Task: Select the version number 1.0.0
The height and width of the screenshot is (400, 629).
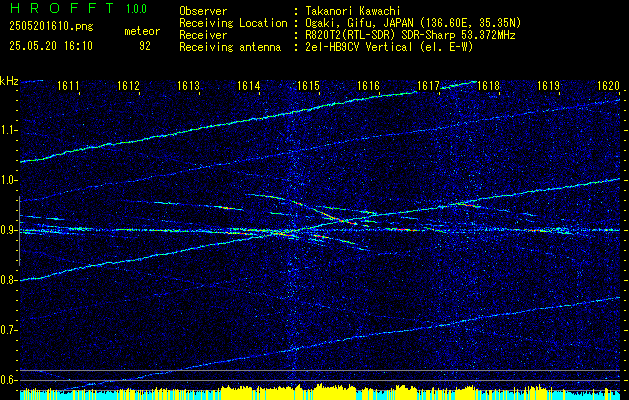Action: 136,8
